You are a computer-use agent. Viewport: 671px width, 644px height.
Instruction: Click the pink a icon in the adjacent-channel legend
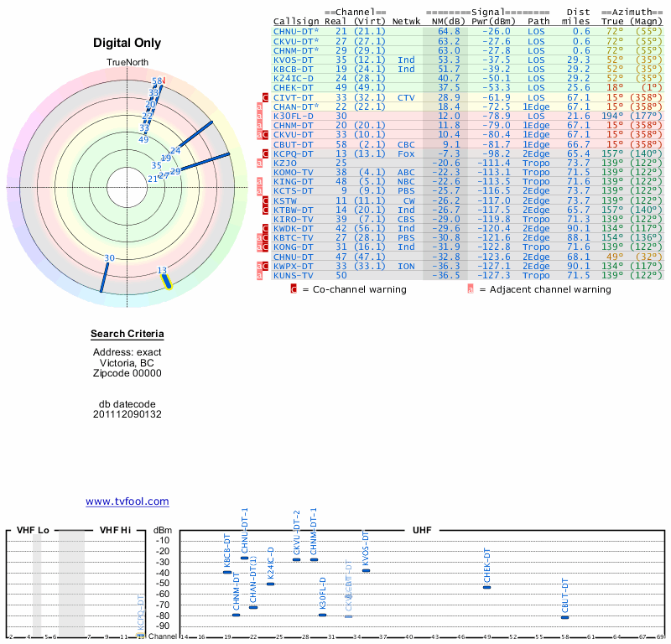(471, 289)
